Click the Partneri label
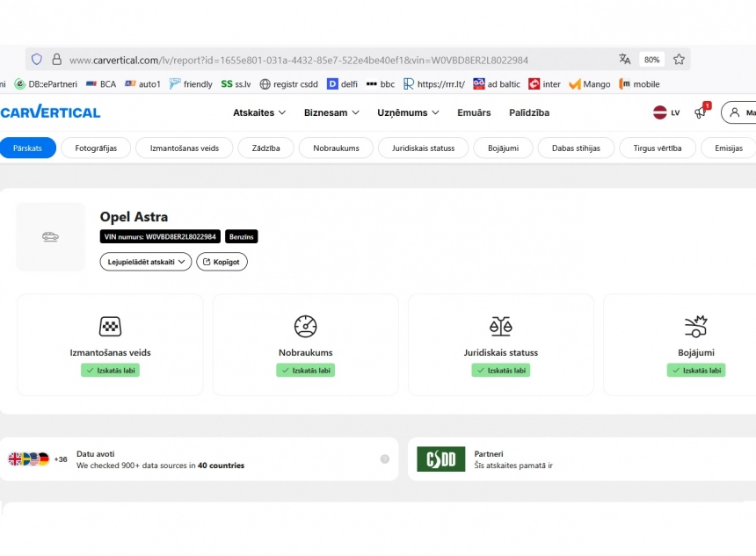Screen dimensions: 756x556 [x=489, y=454]
